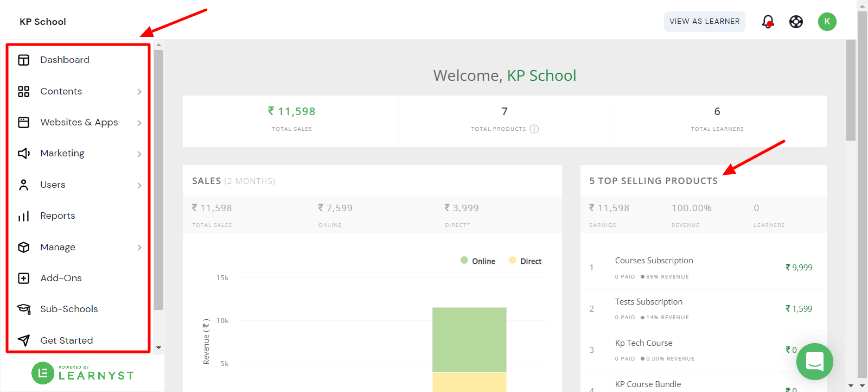The image size is (868, 392).
Task: Open the Courses Subscription product
Action: [654, 261]
